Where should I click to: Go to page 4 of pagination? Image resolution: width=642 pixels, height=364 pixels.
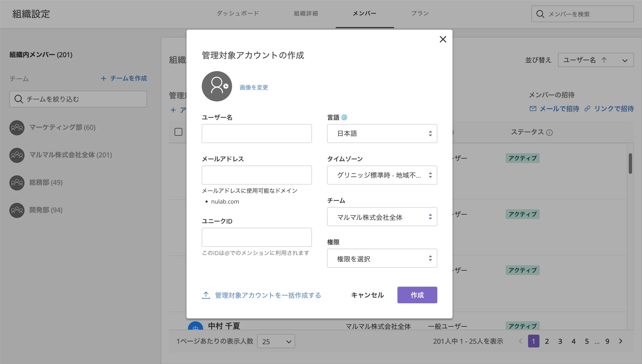[x=574, y=341]
